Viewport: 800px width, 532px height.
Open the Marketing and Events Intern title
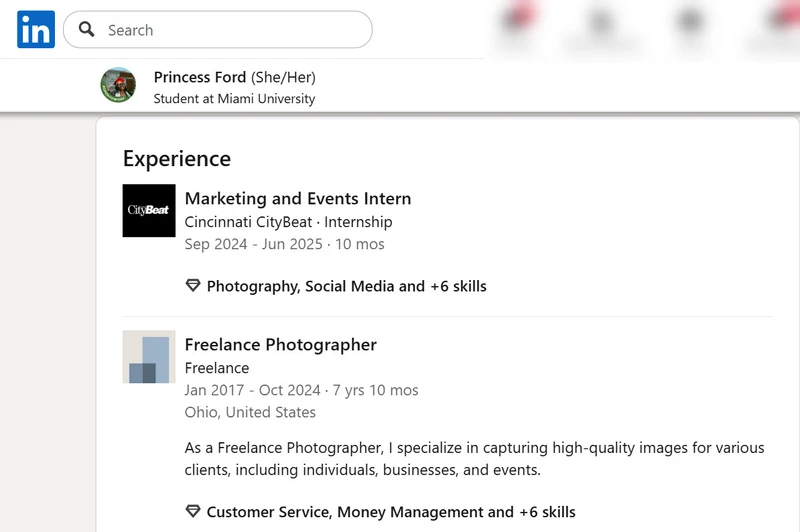pyautogui.click(x=298, y=198)
